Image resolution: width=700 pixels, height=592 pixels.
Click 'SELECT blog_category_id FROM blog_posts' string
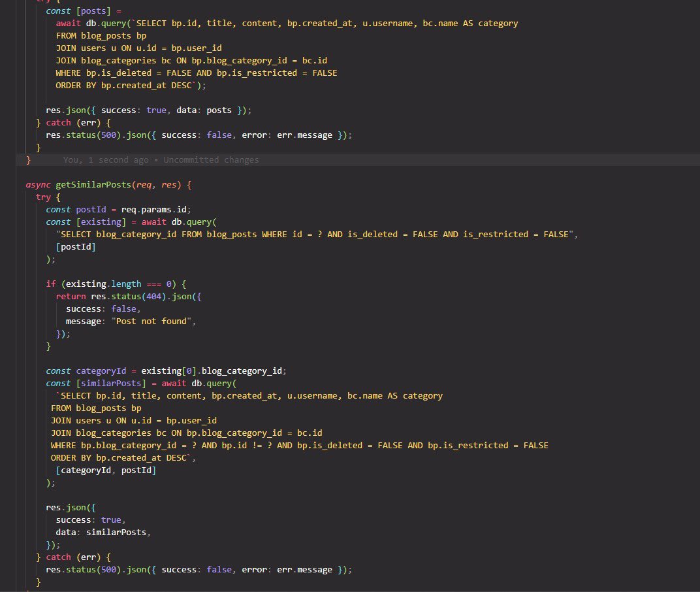pos(159,234)
